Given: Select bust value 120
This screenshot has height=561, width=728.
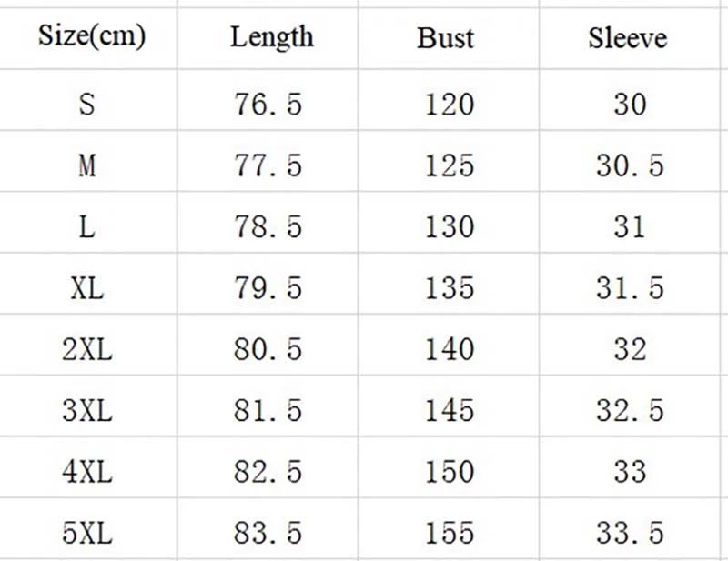Looking at the screenshot, I should click(x=450, y=105).
